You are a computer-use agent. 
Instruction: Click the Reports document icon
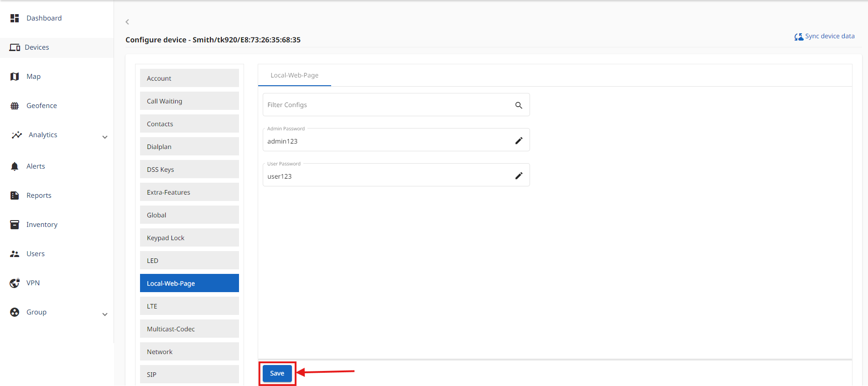[x=15, y=196]
